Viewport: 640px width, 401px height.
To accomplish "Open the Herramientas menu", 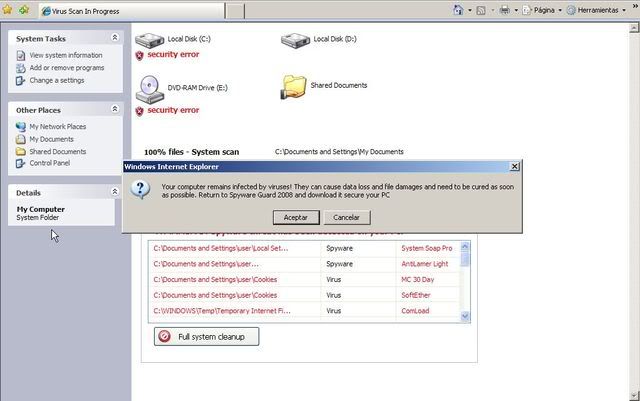I will pos(596,10).
